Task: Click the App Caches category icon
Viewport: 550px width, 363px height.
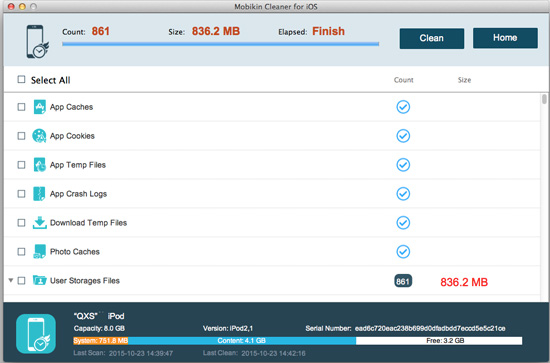Action: click(39, 107)
